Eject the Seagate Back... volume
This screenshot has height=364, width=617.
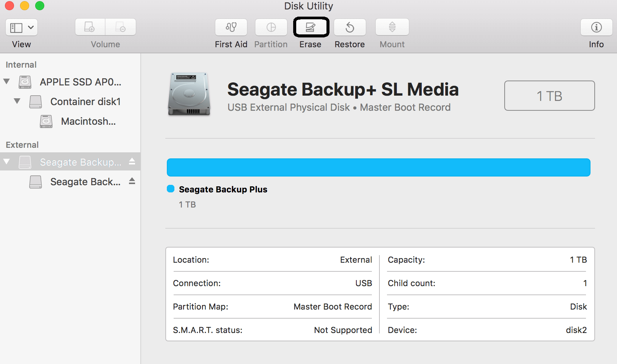132,181
